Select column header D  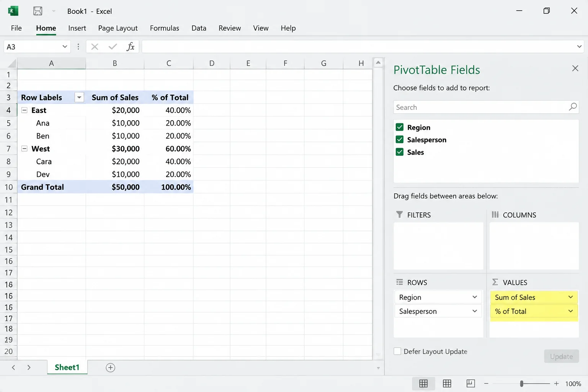click(x=212, y=63)
